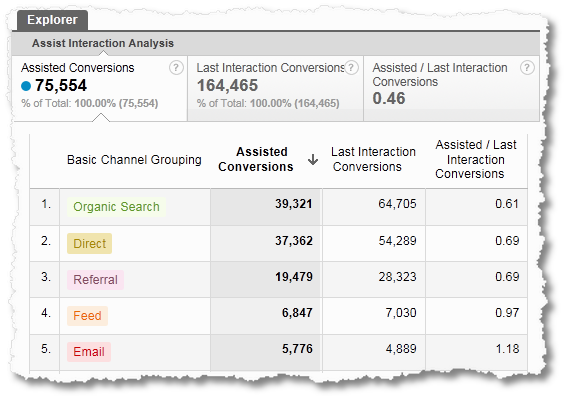Click the descending sort arrow icon
Screen dimensions: 564x396
coord(313,159)
